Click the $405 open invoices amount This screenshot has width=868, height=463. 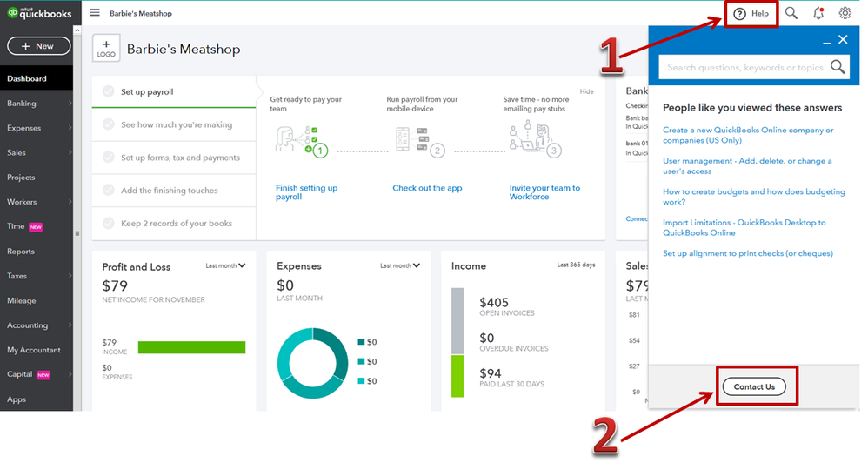click(x=494, y=302)
